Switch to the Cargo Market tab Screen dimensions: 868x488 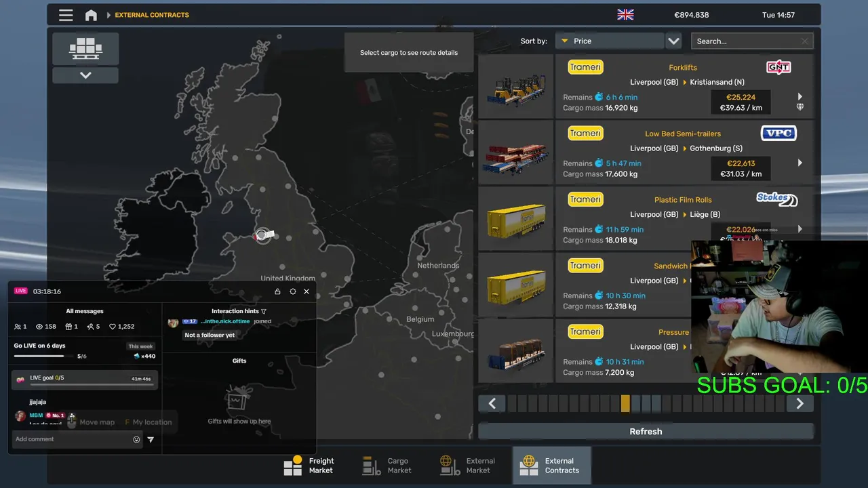[387, 466]
